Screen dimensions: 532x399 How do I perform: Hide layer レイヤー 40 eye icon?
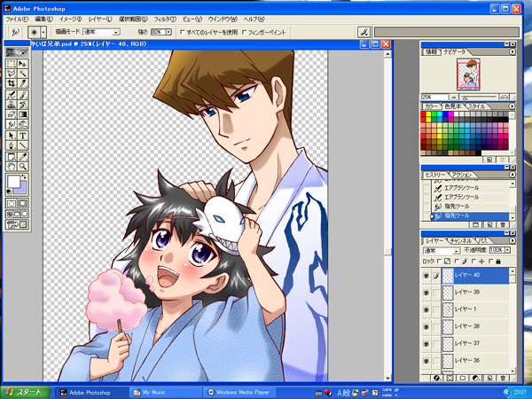pyautogui.click(x=426, y=276)
